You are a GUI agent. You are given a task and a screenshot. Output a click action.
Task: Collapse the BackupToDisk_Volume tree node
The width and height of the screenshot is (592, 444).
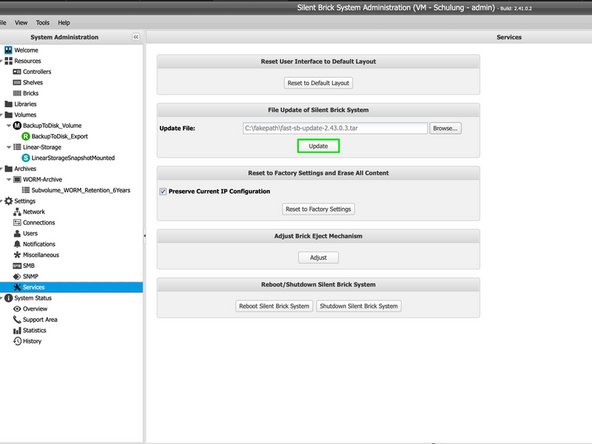[9, 125]
